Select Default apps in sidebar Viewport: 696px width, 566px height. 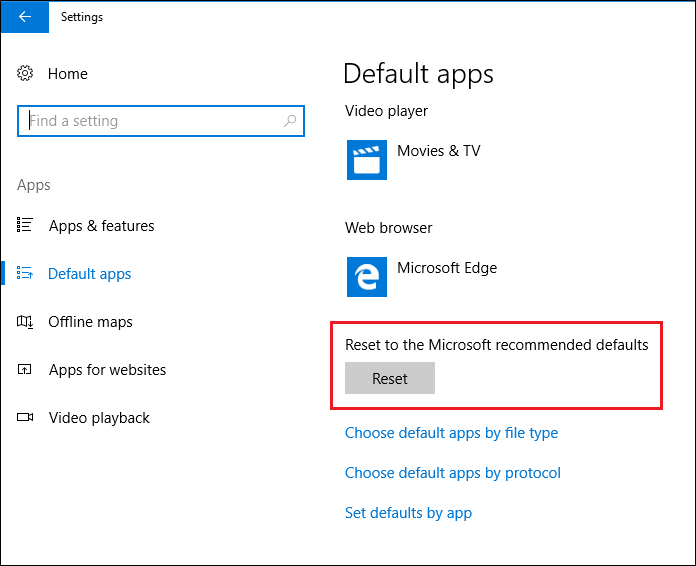[x=90, y=274]
